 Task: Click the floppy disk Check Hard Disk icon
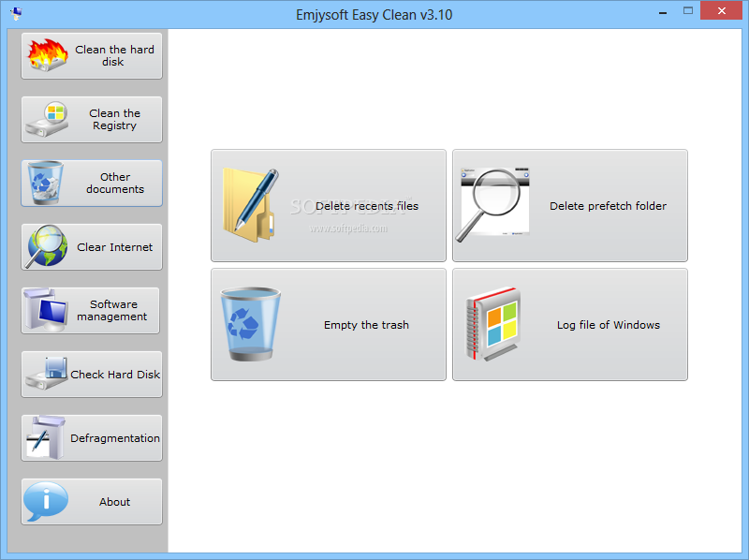[46, 374]
